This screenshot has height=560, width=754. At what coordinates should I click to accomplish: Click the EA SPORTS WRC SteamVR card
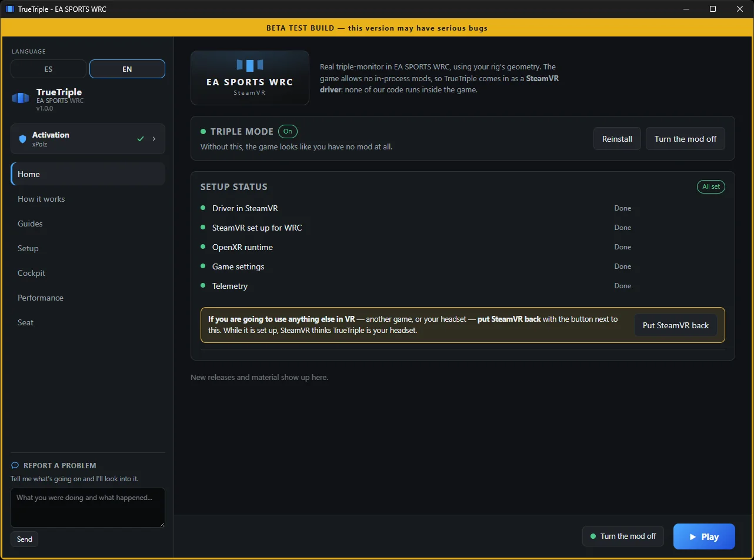[x=250, y=78]
